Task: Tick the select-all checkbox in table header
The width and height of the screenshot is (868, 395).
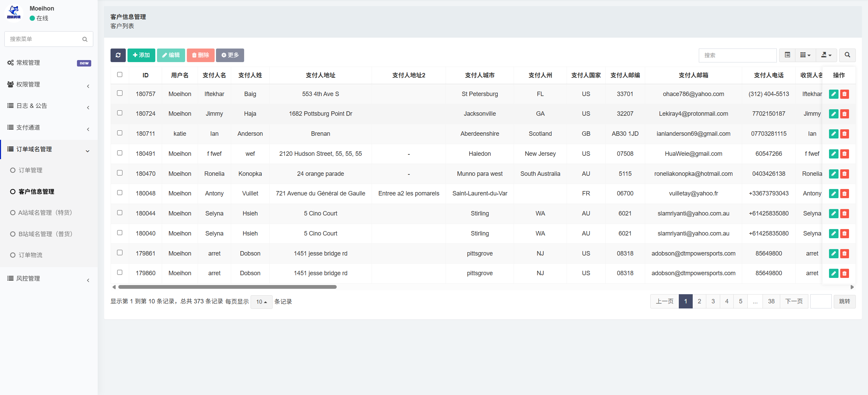Action: [x=120, y=75]
